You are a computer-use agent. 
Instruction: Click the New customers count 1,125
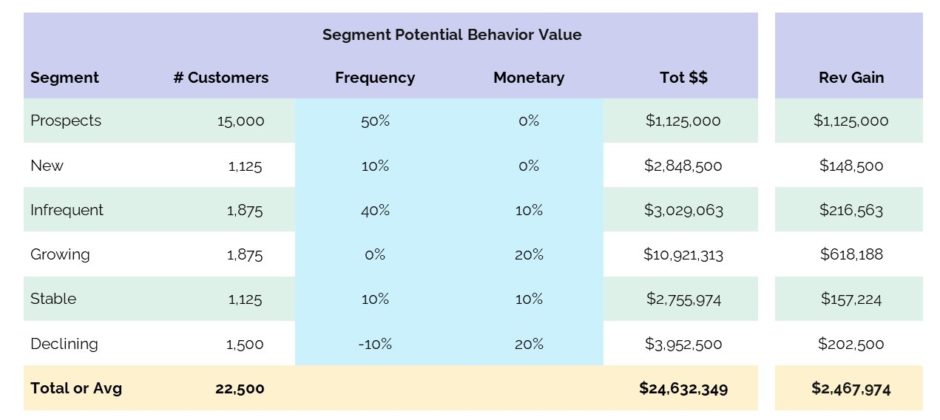(x=245, y=166)
